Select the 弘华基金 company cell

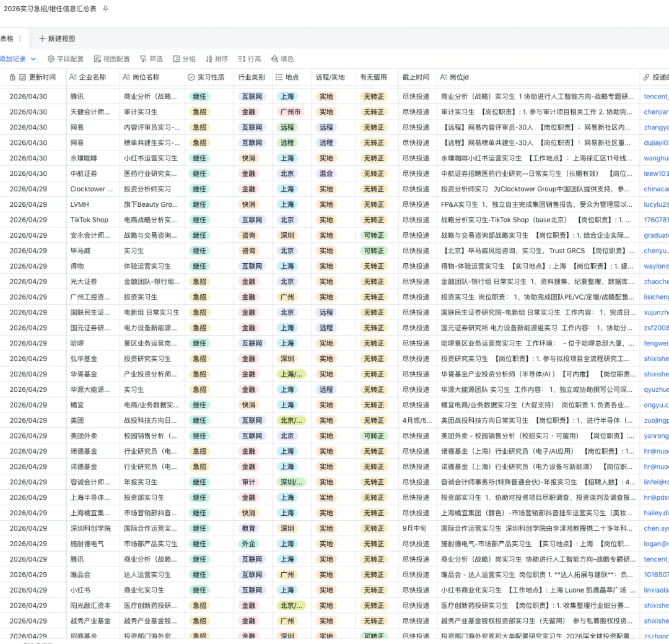[x=92, y=359]
